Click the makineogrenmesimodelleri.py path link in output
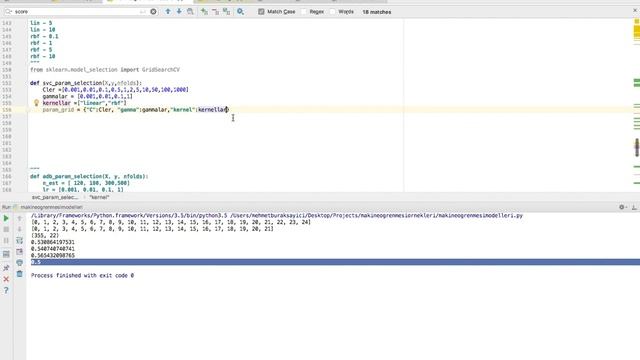This screenshot has width=640, height=360. pos(377,216)
